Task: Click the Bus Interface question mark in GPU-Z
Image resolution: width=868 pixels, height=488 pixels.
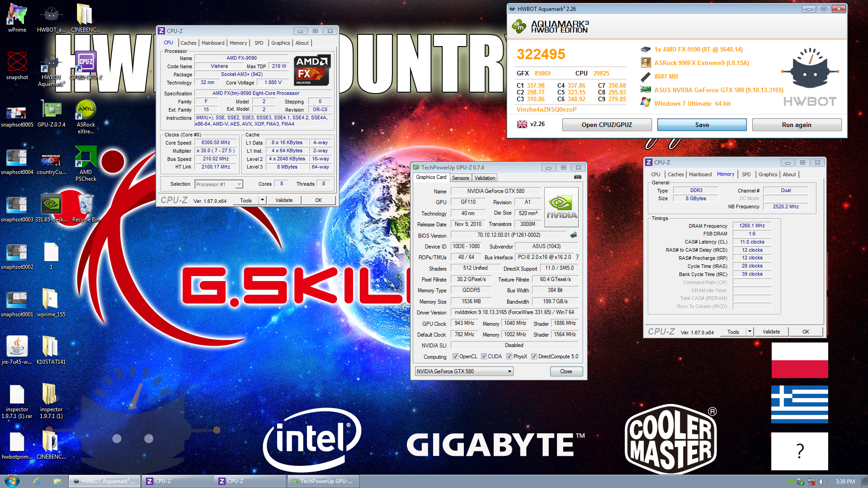Action: coord(577,257)
